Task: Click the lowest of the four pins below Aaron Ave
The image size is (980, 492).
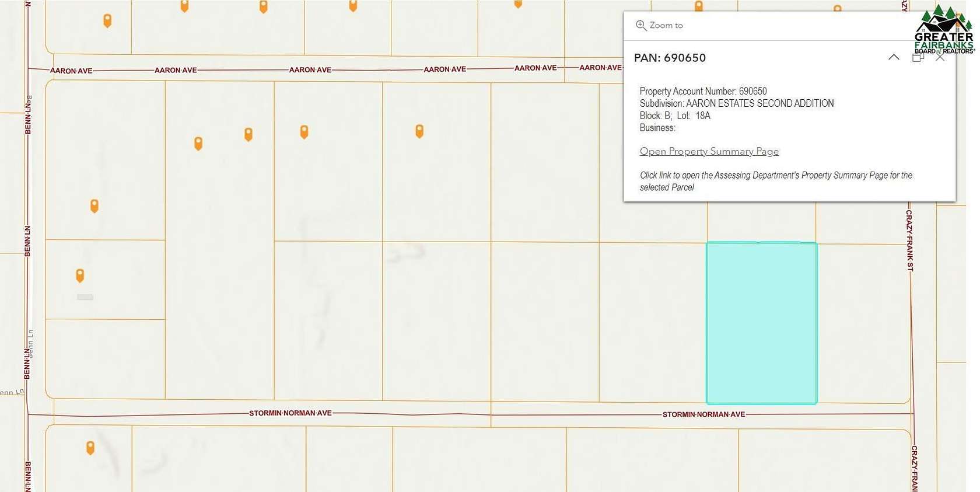Action: tap(198, 143)
